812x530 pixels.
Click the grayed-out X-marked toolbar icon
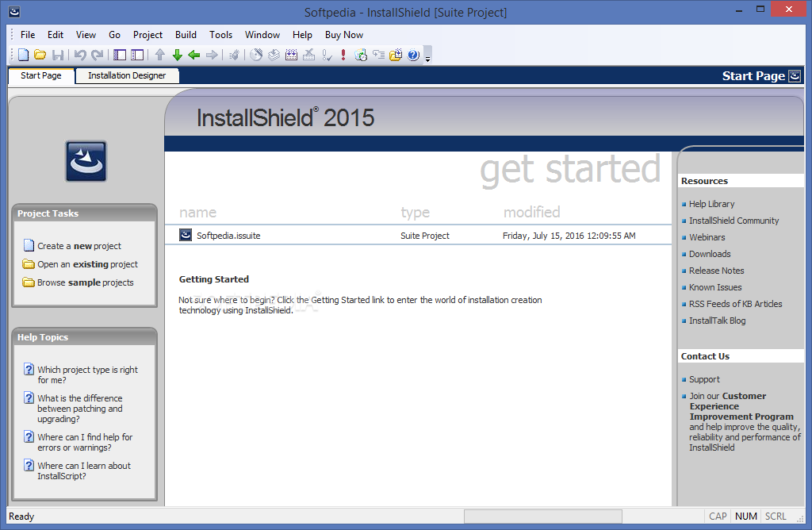point(308,55)
